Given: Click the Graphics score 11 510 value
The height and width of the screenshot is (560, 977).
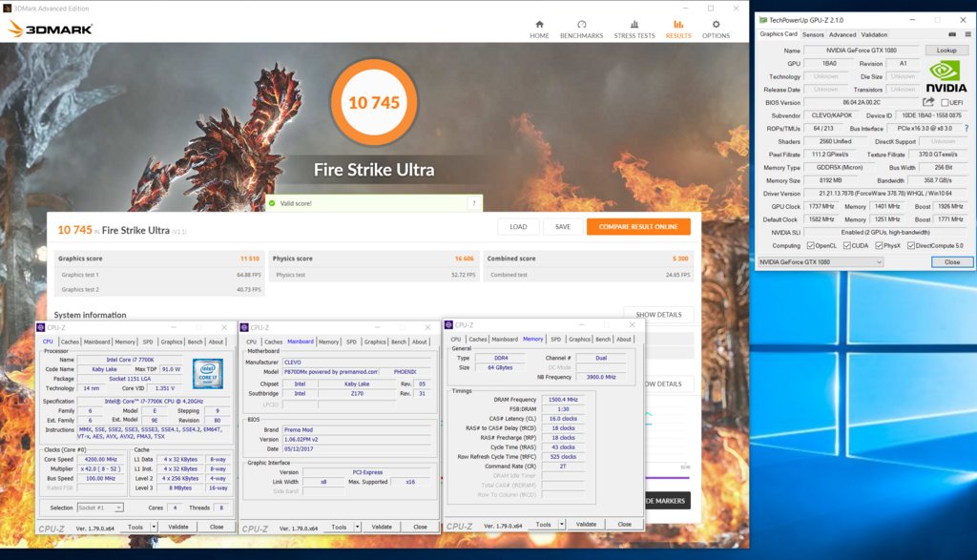Looking at the screenshot, I should coord(250,259).
